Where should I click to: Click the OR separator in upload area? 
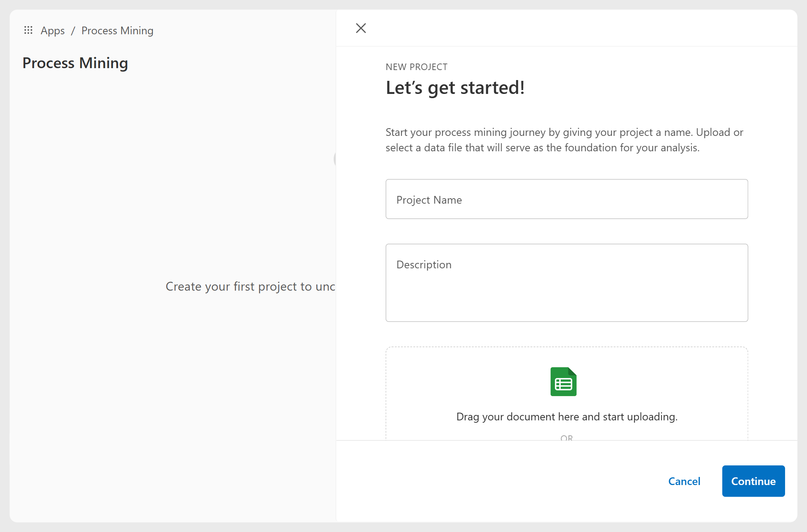coord(566,438)
